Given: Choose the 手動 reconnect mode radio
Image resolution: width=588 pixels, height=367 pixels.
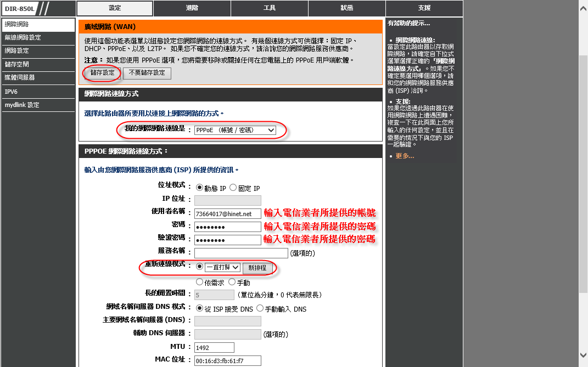Looking at the screenshot, I should (x=232, y=282).
